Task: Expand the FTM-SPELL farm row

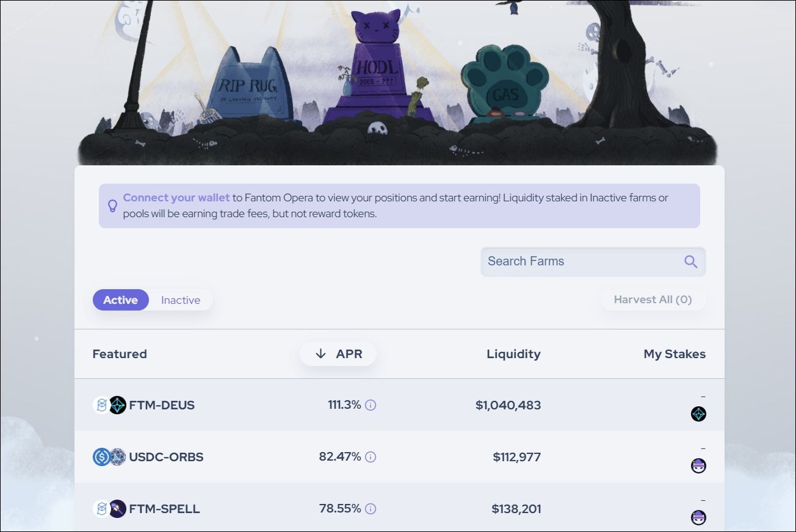Action: (x=399, y=508)
